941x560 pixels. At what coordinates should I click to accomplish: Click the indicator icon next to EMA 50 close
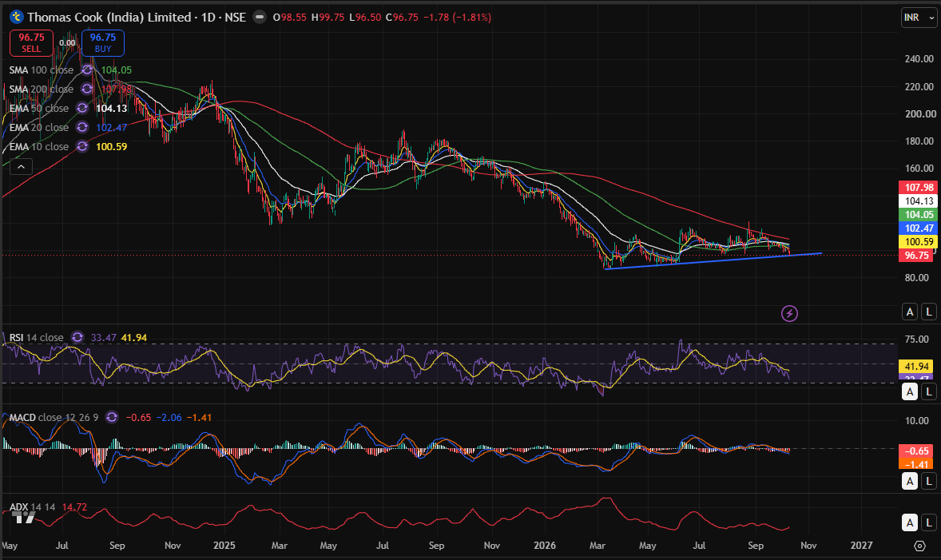82,108
